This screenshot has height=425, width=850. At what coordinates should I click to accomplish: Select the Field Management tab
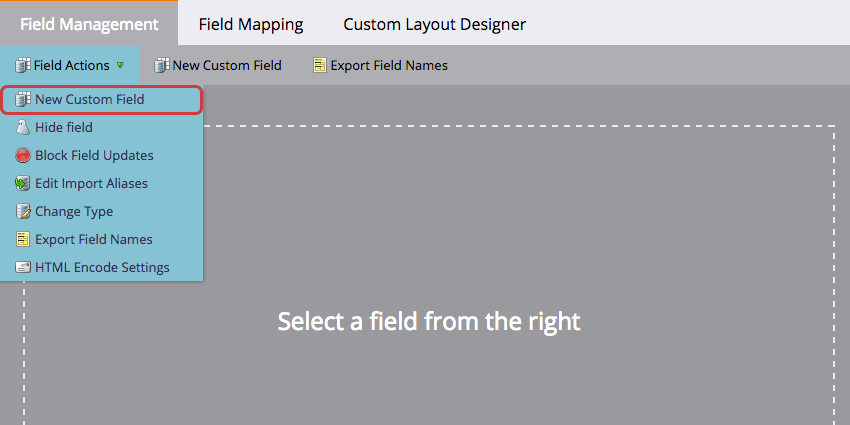[x=89, y=24]
